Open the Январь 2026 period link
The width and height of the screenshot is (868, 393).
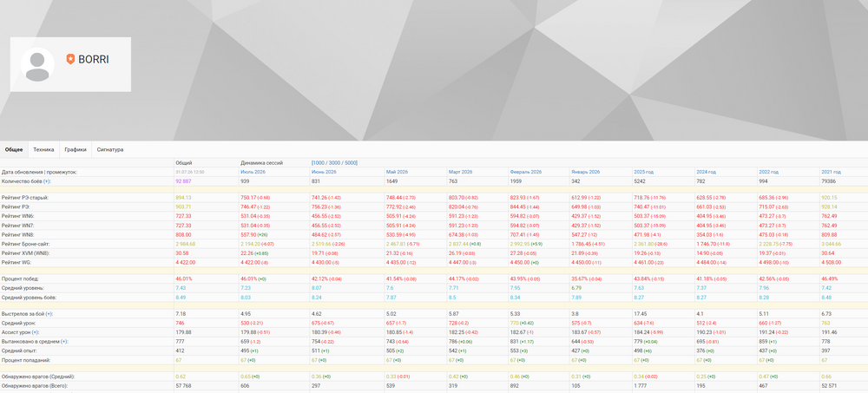(x=586, y=172)
